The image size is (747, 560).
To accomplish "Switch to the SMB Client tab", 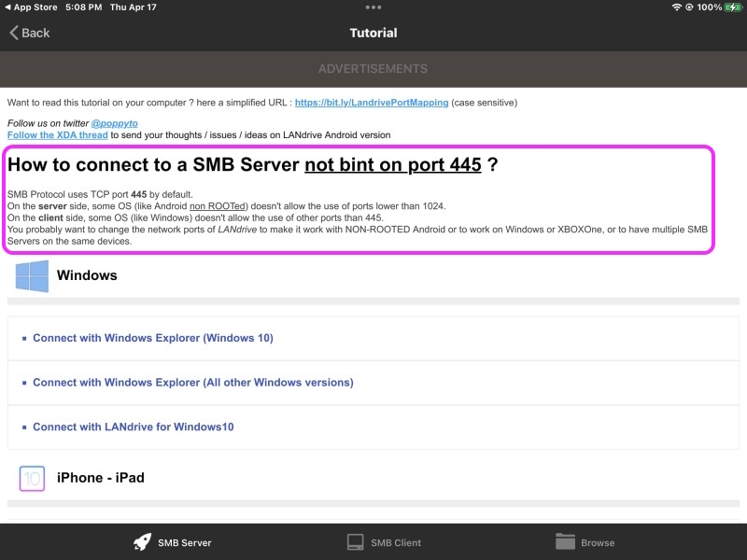I will pyautogui.click(x=384, y=542).
